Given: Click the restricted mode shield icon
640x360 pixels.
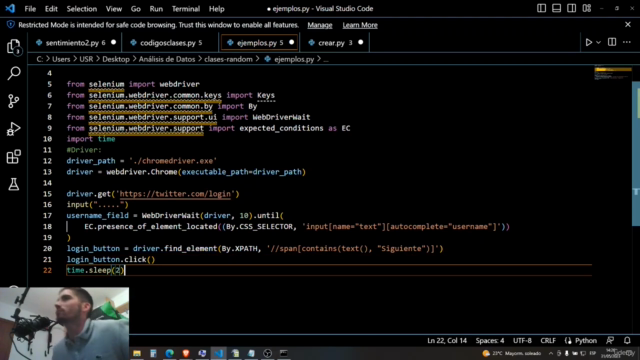Looking at the screenshot, I should pos(11,24).
